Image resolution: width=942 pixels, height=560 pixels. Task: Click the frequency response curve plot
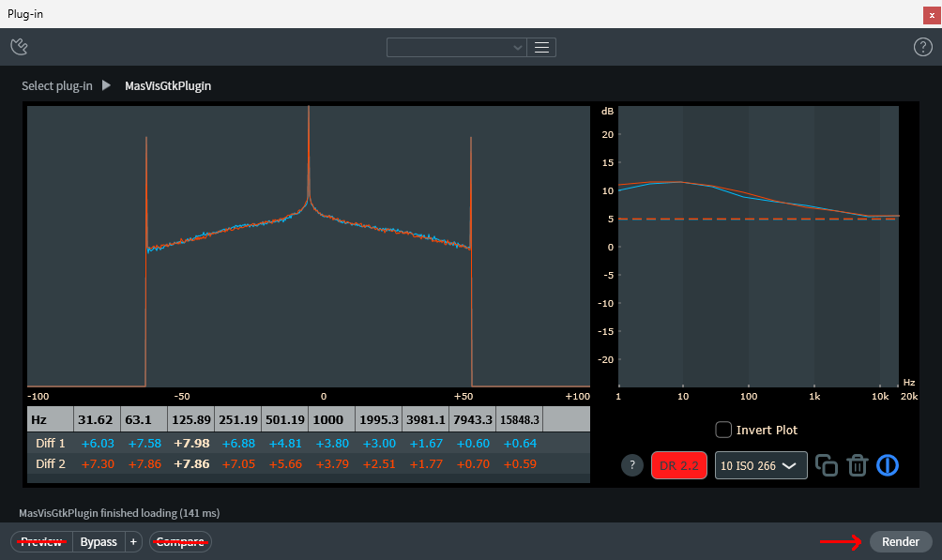[758, 247]
